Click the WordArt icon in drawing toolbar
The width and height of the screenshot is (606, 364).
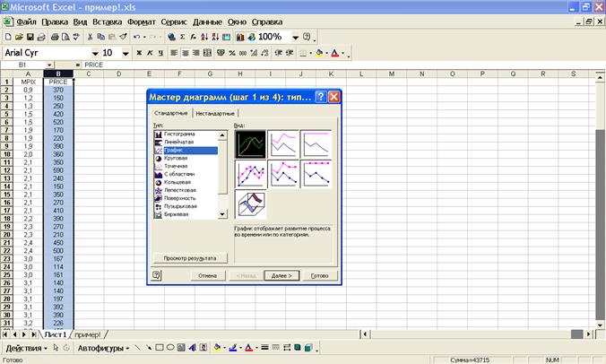192,348
